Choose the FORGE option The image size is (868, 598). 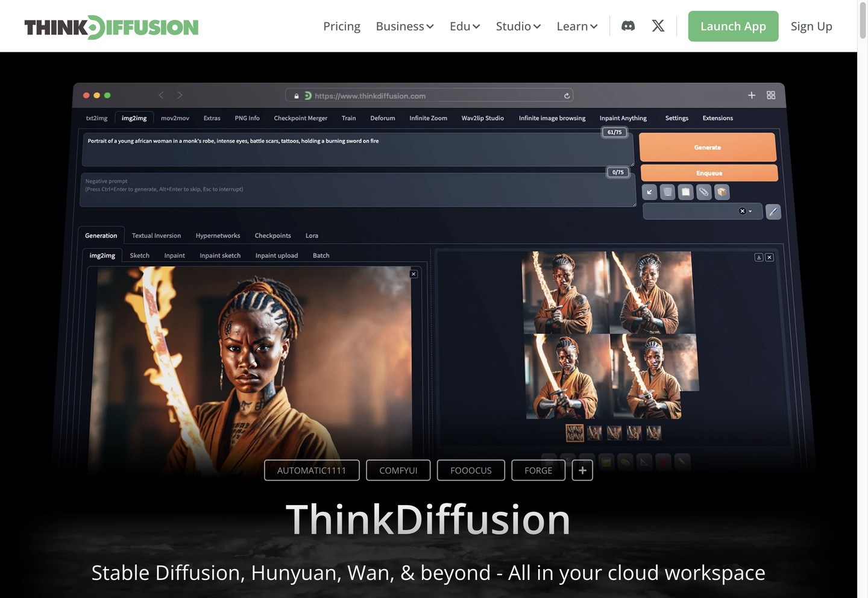pyautogui.click(x=538, y=470)
